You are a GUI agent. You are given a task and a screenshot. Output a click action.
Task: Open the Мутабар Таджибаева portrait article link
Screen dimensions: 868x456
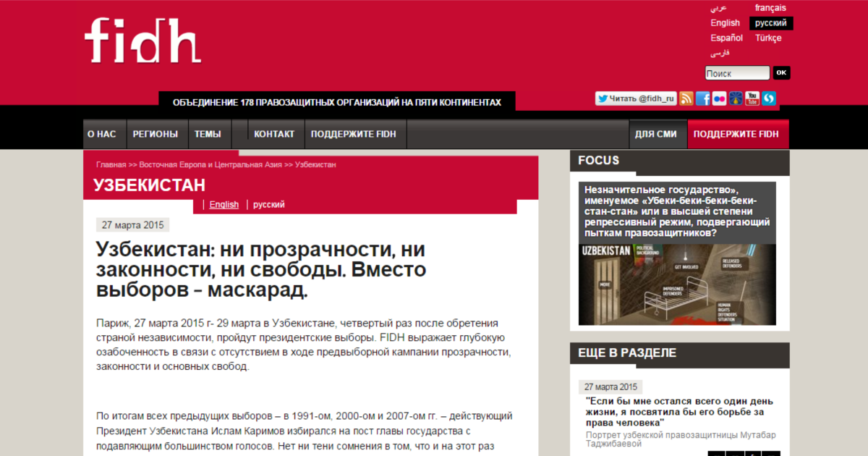[x=679, y=411]
